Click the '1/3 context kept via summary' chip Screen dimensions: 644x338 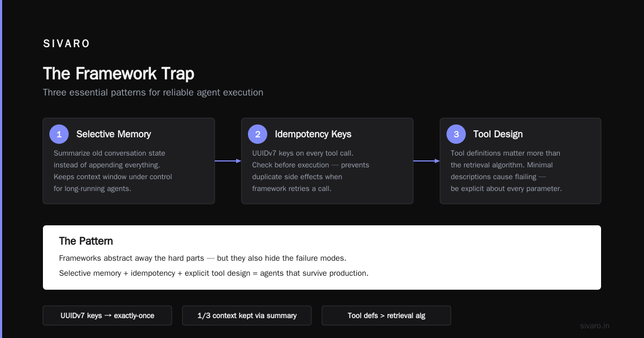pyautogui.click(x=247, y=315)
